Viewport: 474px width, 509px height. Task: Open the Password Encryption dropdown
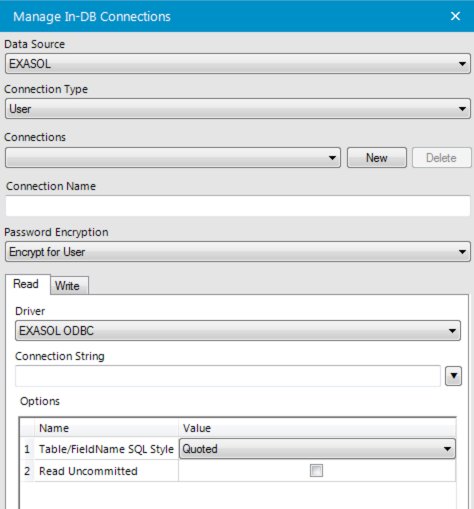(x=238, y=252)
